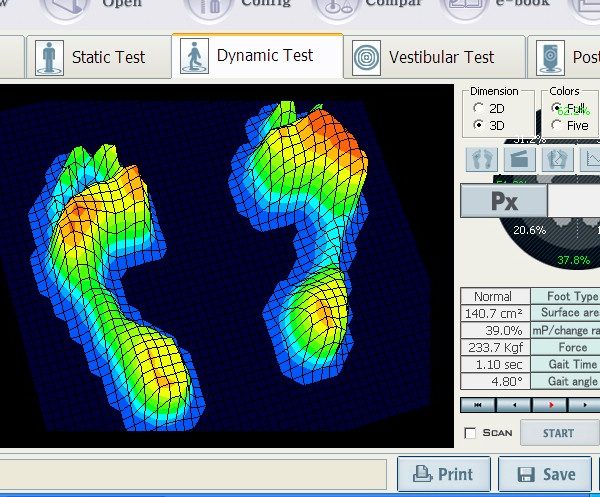
Task: Click the clapperboard video icon
Action: [520, 159]
